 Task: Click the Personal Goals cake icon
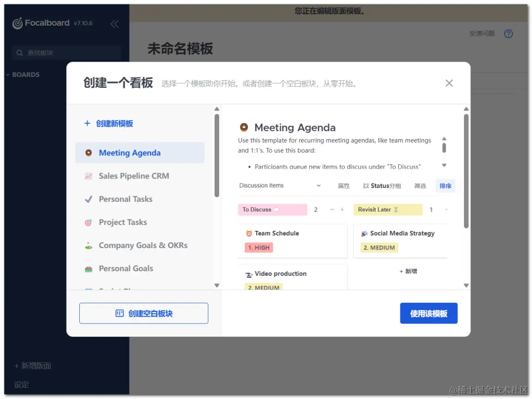(x=89, y=269)
